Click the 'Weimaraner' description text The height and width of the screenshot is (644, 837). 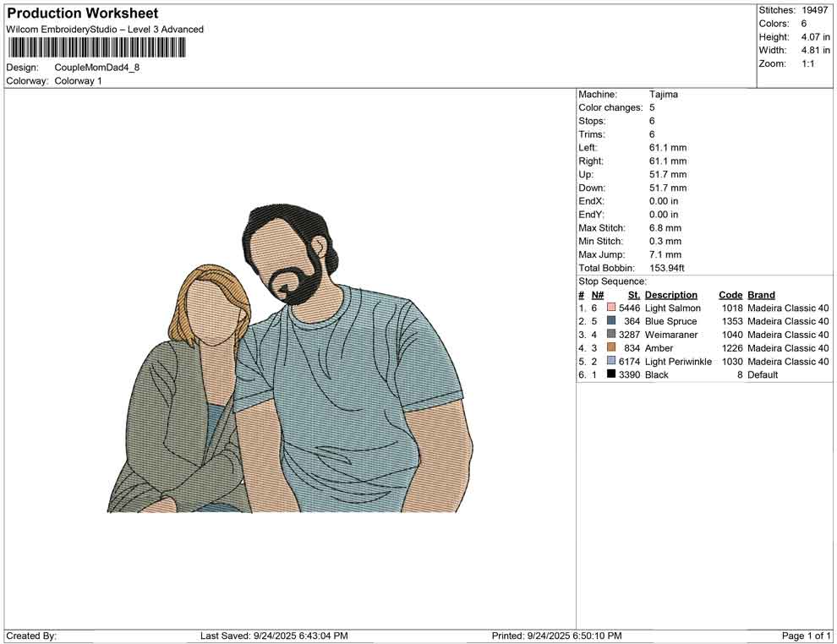(x=671, y=335)
